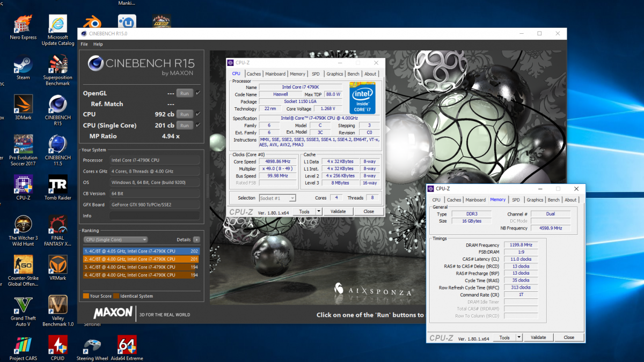This screenshot has height=362, width=644.
Task: Run the CPU benchmark in Cinebench
Action: (185, 114)
